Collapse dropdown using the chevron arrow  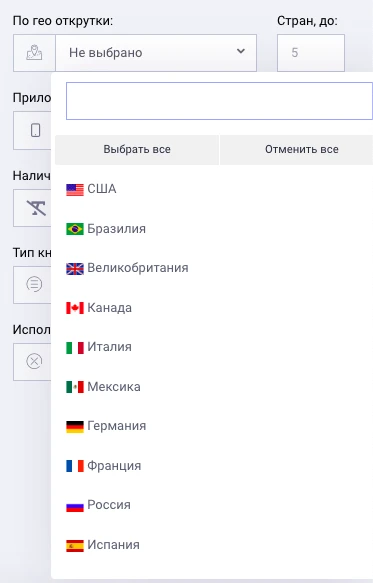tap(241, 51)
